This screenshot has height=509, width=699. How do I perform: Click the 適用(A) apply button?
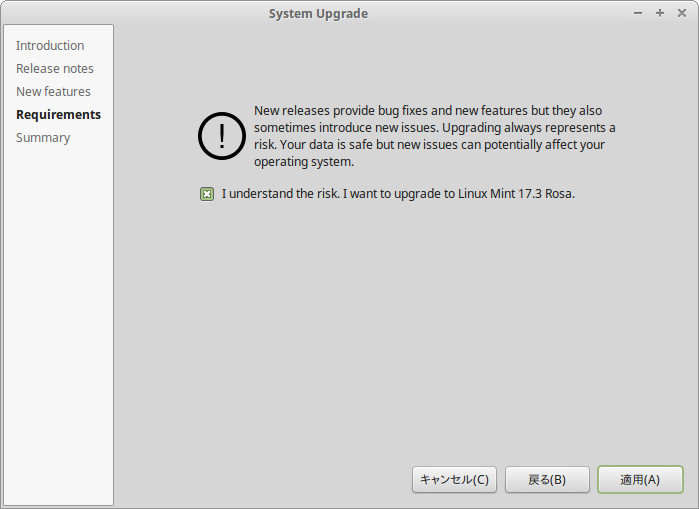pyautogui.click(x=640, y=480)
